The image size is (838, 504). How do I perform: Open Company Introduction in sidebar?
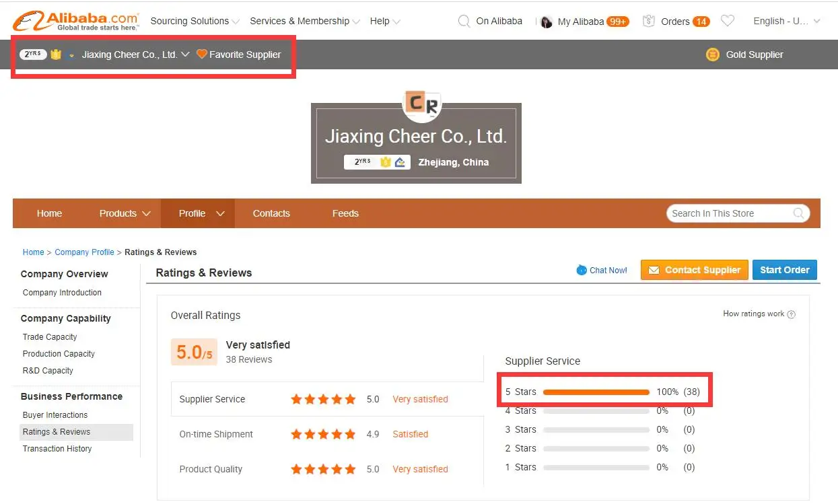click(x=62, y=293)
